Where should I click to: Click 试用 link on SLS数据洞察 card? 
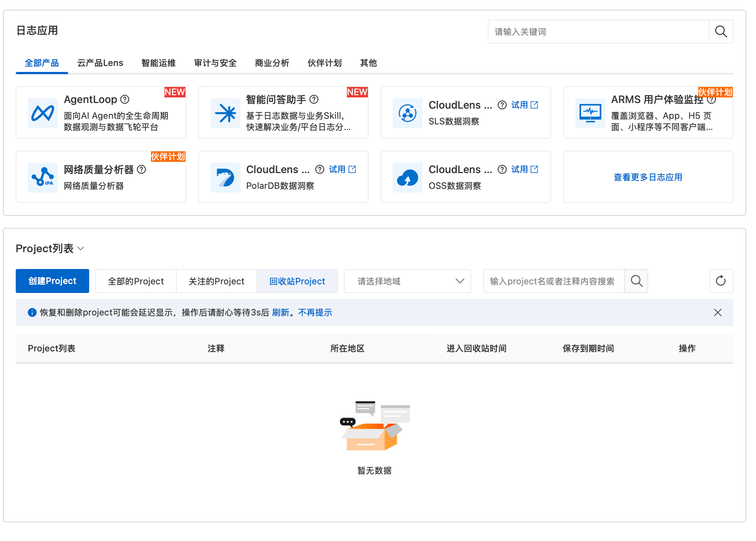tap(519, 105)
